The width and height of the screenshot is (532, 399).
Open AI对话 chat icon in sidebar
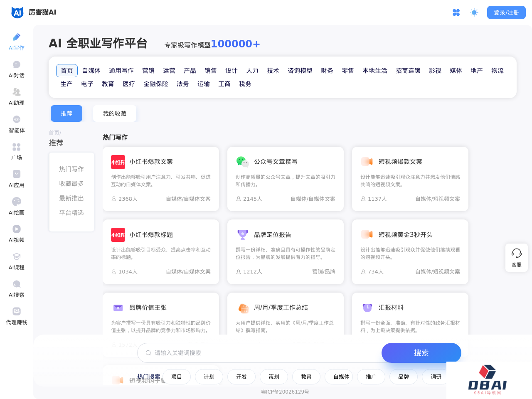coord(17,65)
